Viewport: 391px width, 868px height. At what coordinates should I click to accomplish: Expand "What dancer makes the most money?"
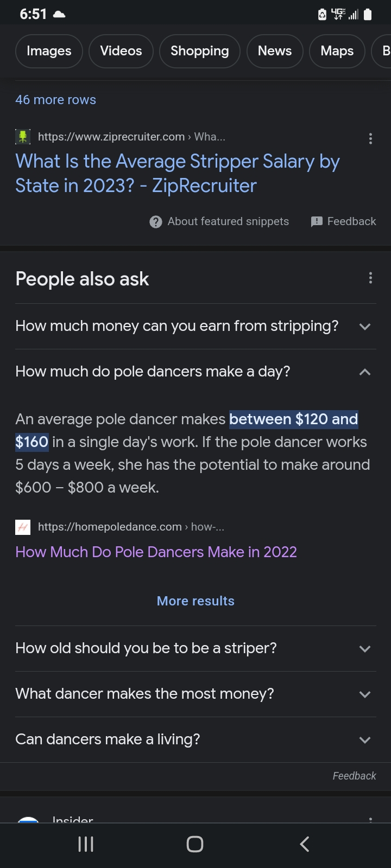click(x=195, y=694)
